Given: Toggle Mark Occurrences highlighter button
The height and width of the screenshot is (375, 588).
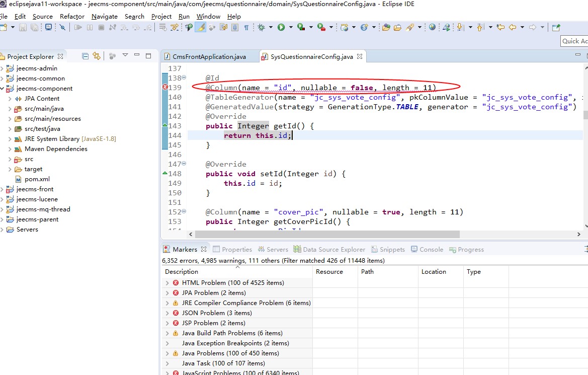Looking at the screenshot, I should 200,27.
